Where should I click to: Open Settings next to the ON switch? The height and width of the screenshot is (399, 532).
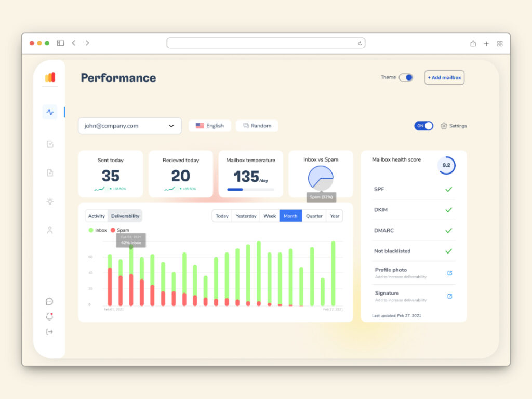454,126
